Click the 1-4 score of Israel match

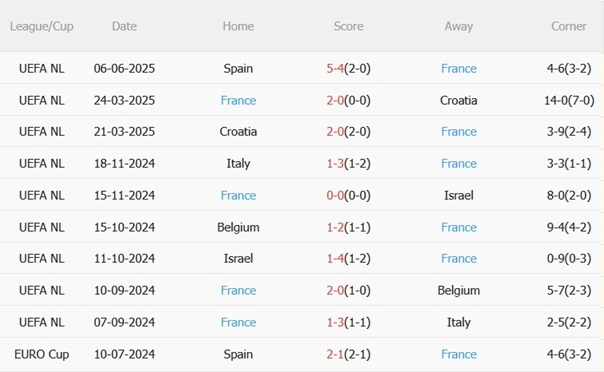(x=335, y=258)
